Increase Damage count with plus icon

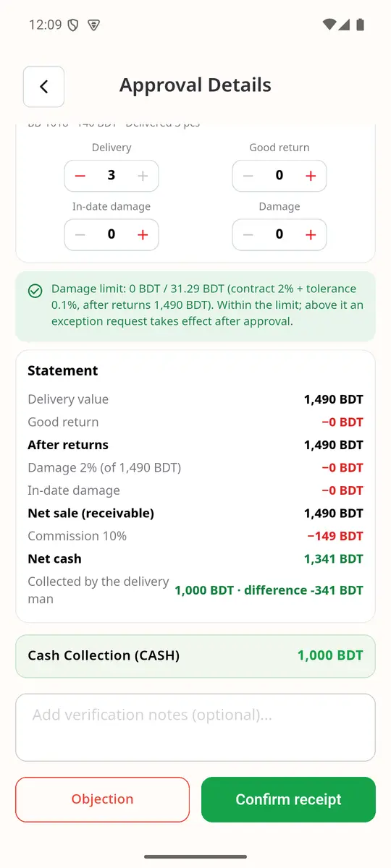point(311,235)
